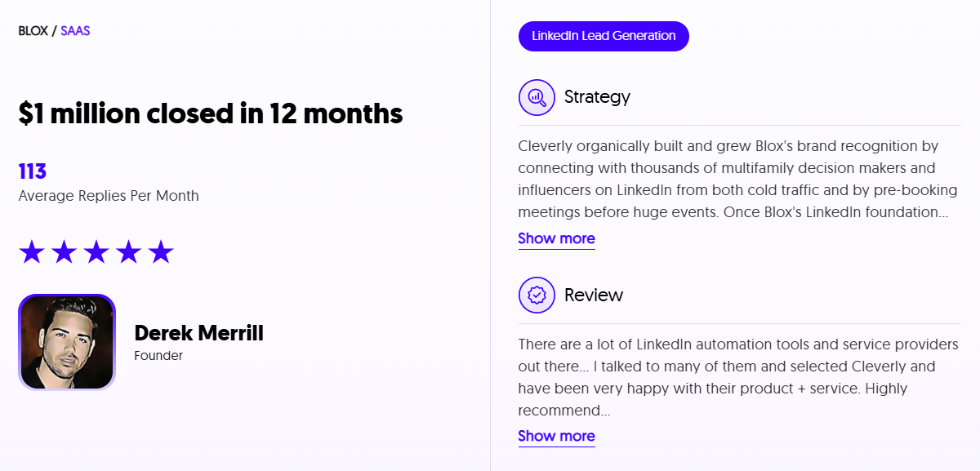Open Derek Merrill's profile photo

click(67, 342)
